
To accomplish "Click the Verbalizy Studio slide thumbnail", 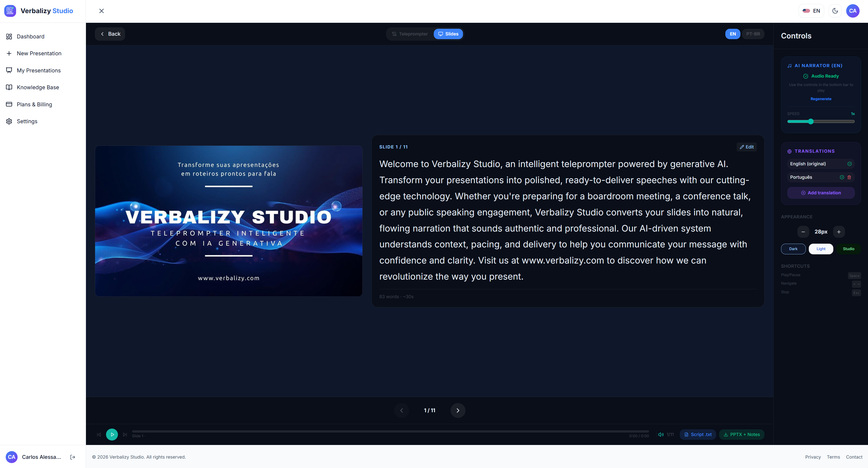I will click(229, 221).
